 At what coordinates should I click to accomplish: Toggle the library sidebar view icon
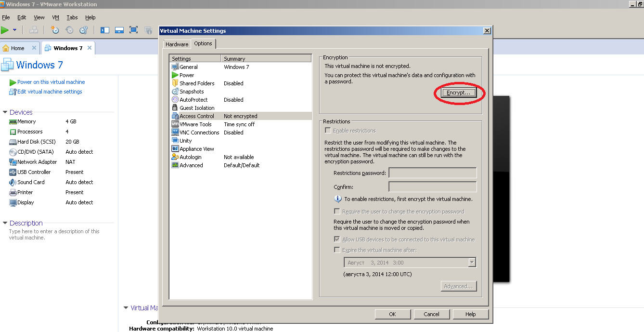105,30
